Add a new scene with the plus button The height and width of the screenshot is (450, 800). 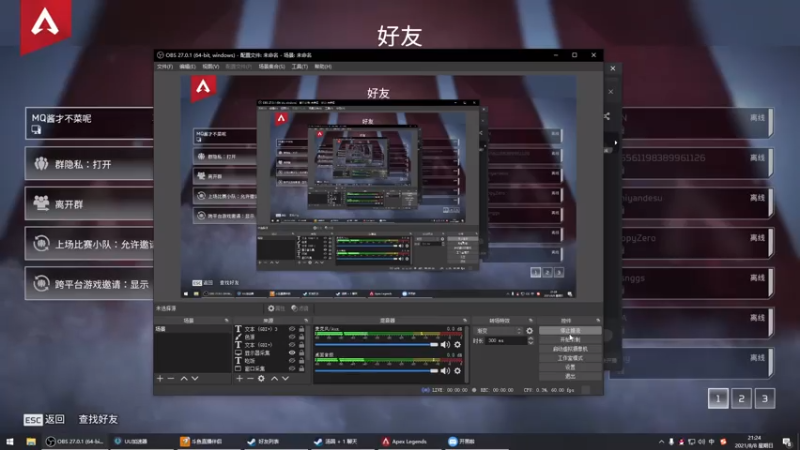click(x=160, y=379)
